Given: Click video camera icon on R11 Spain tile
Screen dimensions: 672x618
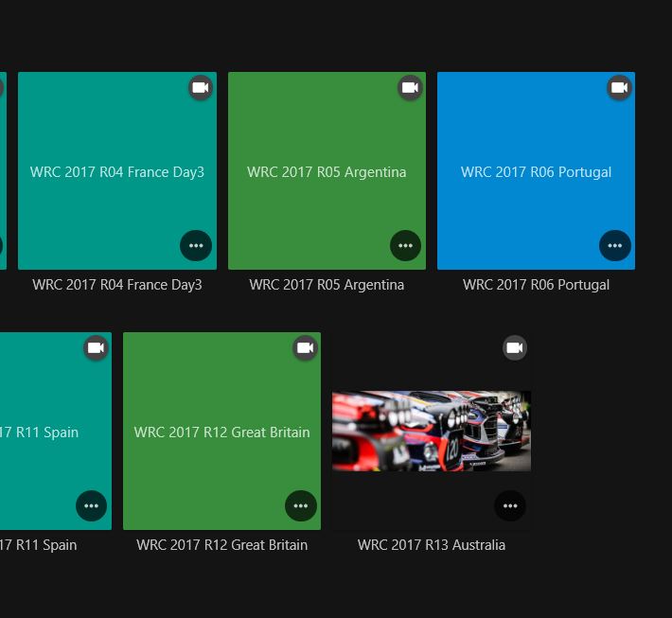Looking at the screenshot, I should click(96, 348).
